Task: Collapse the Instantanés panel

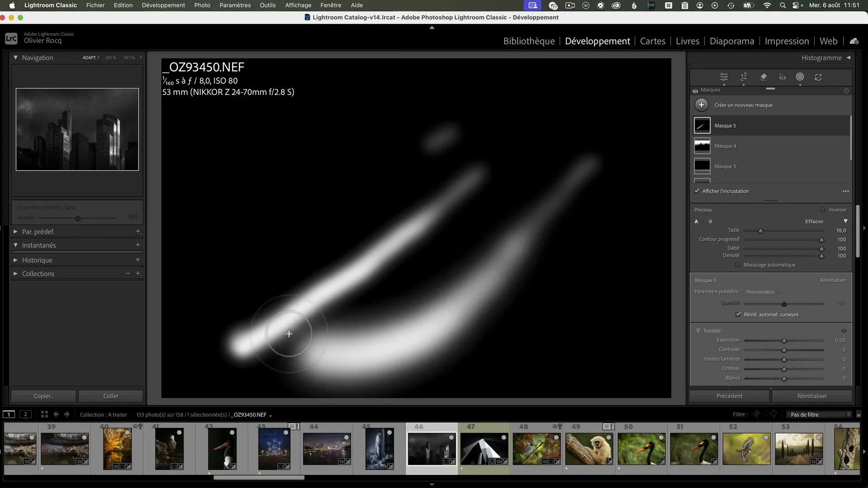Action: tap(15, 245)
